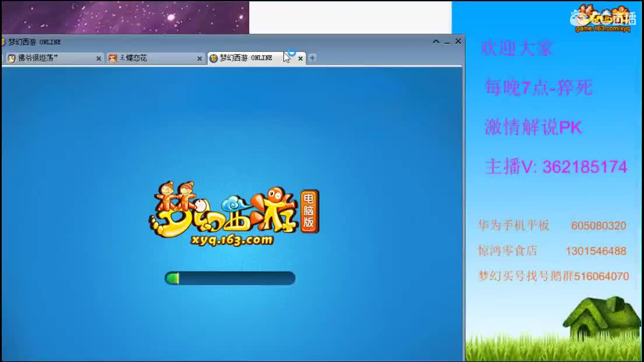Click the 激情解说PK text
The width and height of the screenshot is (644, 362).
(x=533, y=127)
